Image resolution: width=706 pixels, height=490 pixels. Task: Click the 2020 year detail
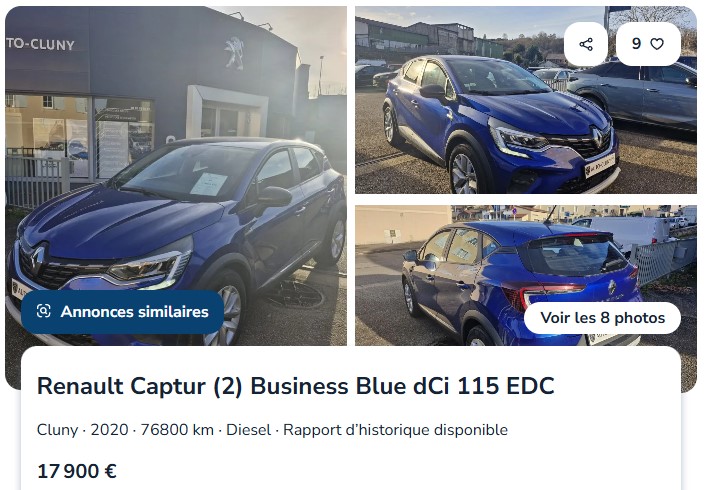pyautogui.click(x=109, y=430)
